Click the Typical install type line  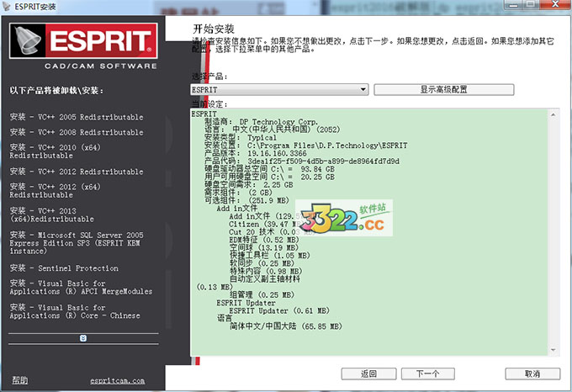[x=241, y=137]
